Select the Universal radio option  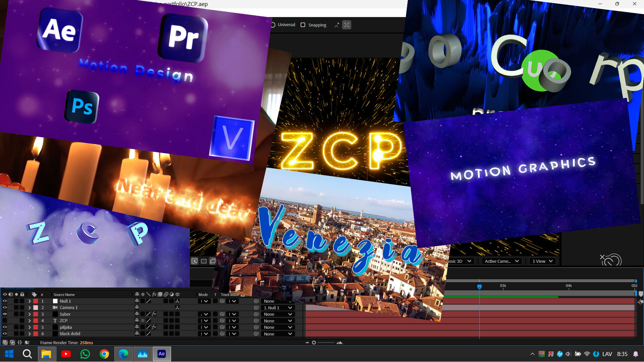(x=273, y=25)
